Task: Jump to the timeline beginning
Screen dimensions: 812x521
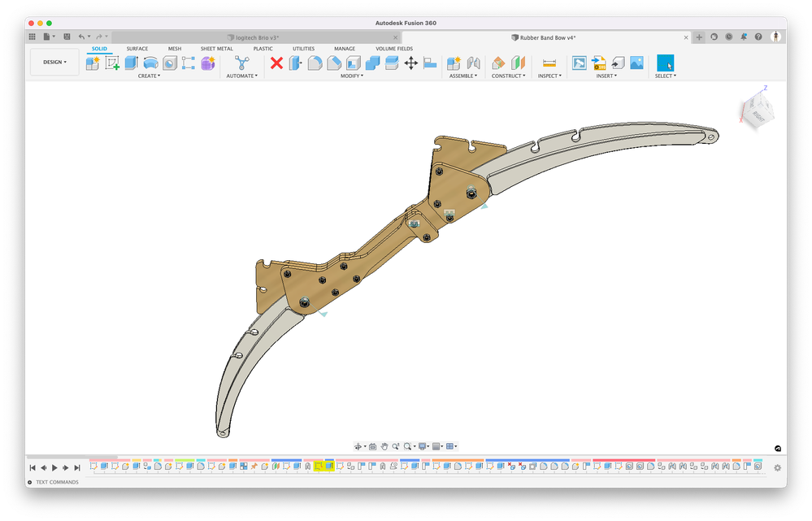Action: [x=33, y=467]
